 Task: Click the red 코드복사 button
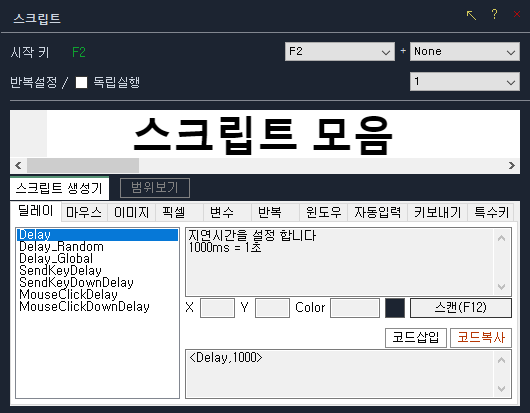481,338
